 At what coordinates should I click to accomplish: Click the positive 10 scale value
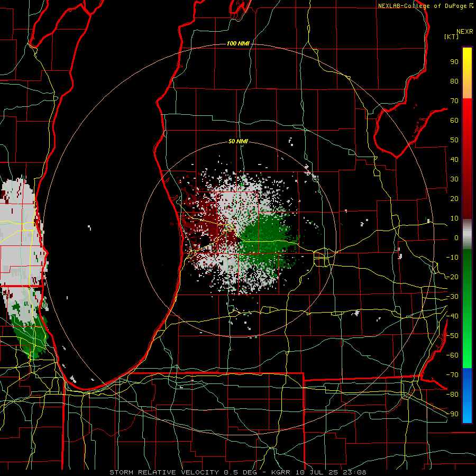[454, 218]
